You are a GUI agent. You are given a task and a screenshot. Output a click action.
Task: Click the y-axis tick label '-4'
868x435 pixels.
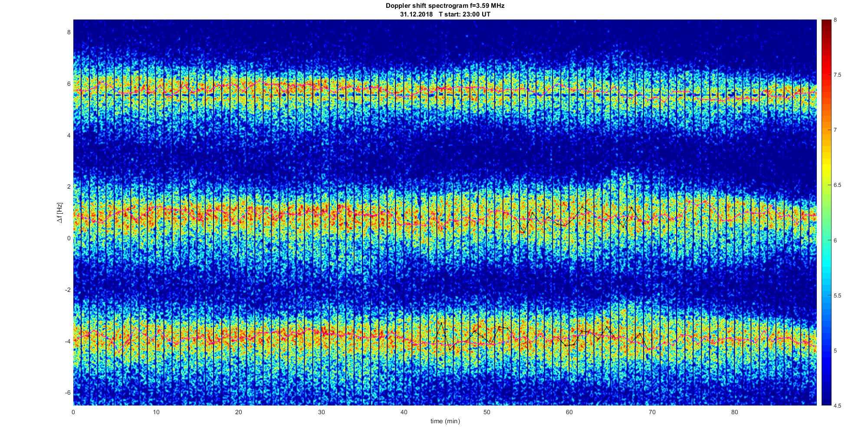(x=67, y=341)
